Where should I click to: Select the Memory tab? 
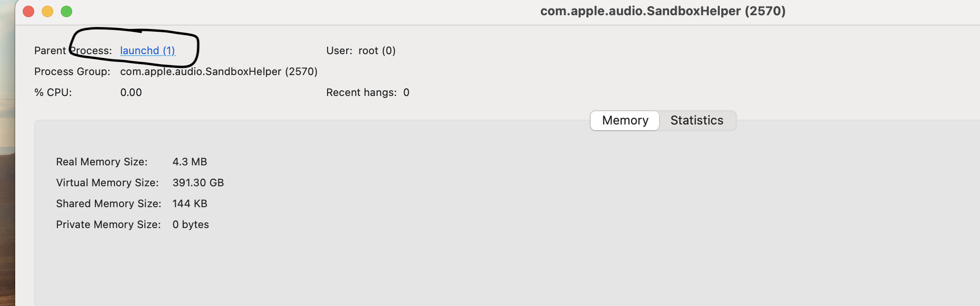coord(624,120)
